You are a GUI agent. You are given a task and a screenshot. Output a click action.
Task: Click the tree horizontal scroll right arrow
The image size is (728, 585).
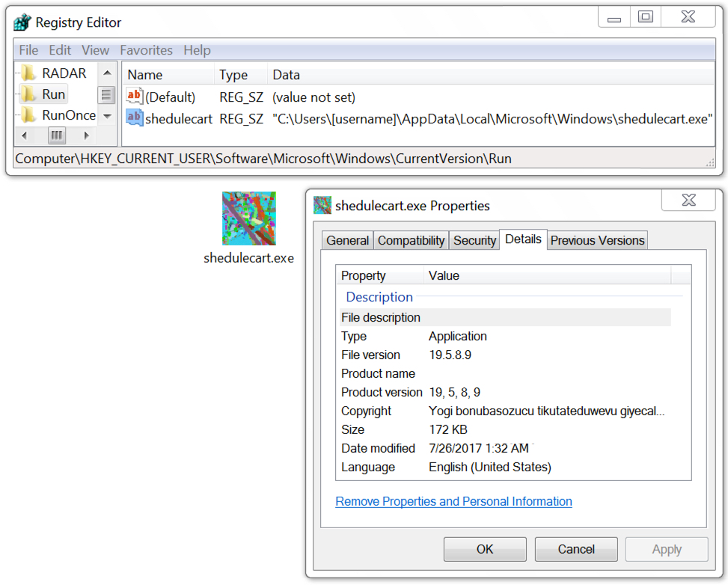[x=86, y=135]
